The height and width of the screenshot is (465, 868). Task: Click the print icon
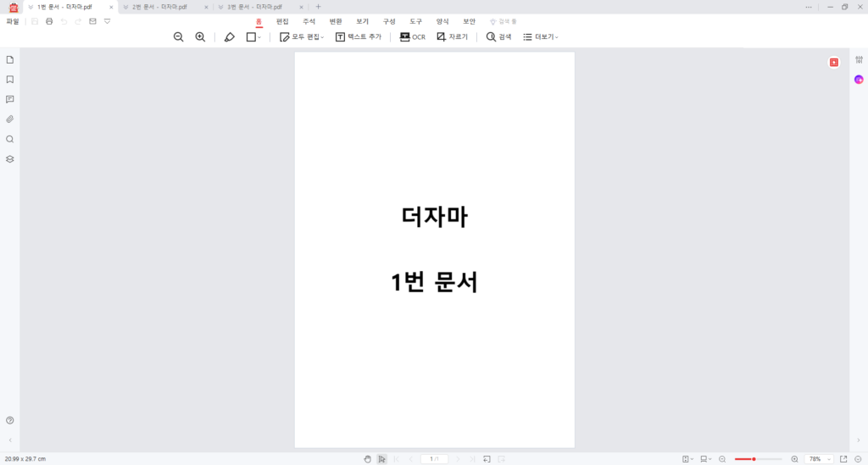pyautogui.click(x=49, y=21)
